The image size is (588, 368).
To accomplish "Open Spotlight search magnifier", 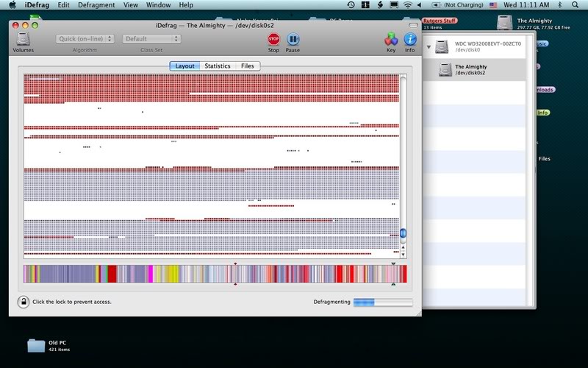I will point(576,5).
